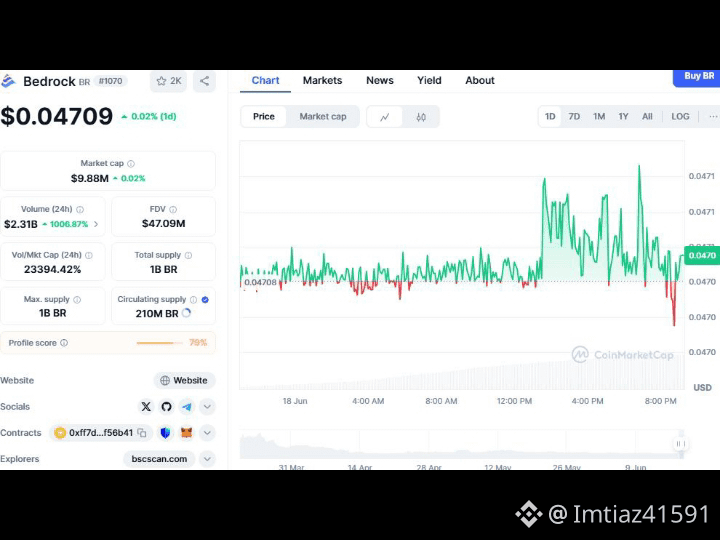720x540 pixels.
Task: Open the Telegram social link
Action: point(186,406)
